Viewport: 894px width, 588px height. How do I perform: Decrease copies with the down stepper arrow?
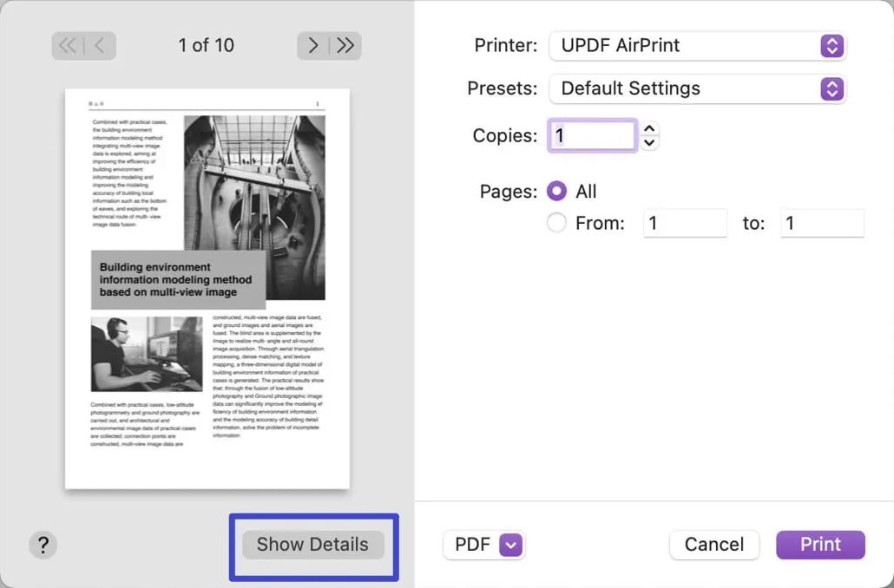coord(649,142)
